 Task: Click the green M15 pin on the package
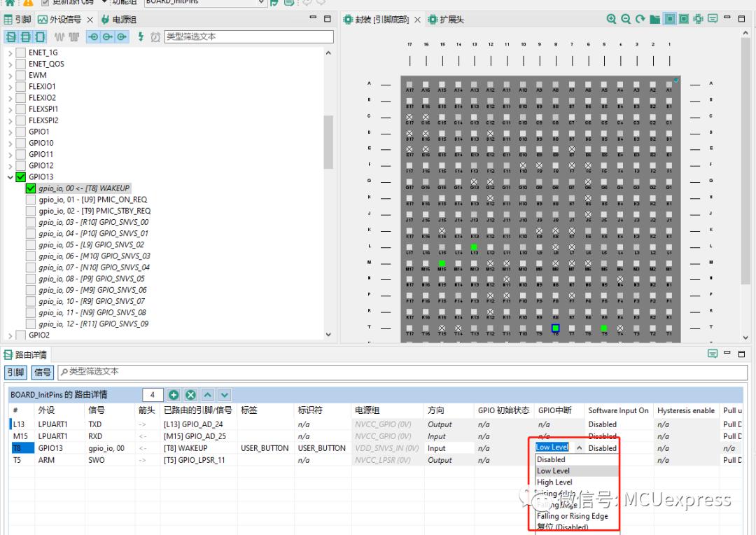tap(442, 263)
